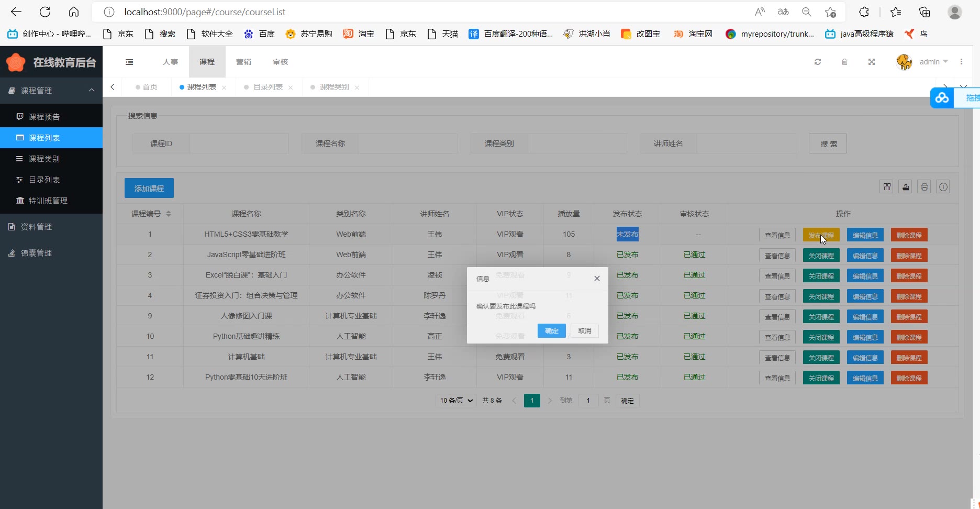Open the 10 条/页 page size dropdown
980x509 pixels.
(x=455, y=401)
